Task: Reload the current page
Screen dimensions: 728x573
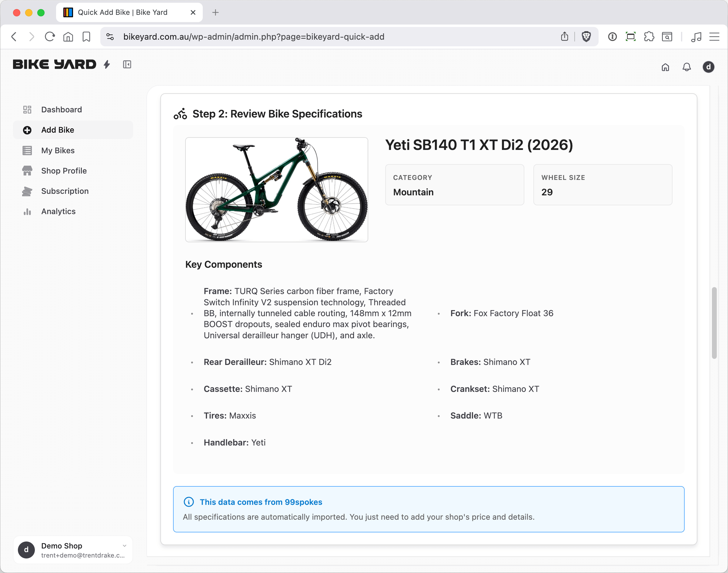Action: point(49,37)
